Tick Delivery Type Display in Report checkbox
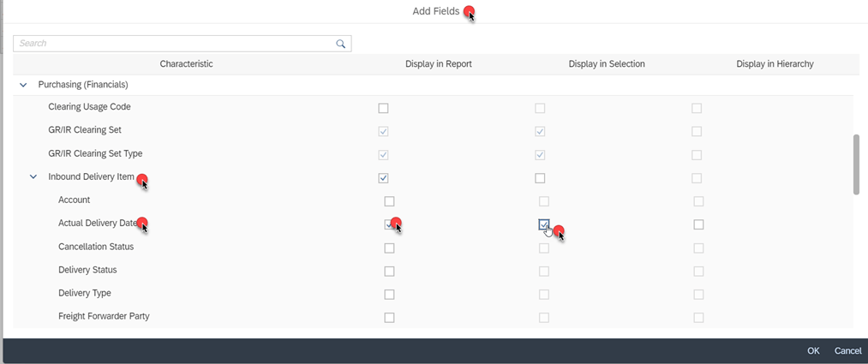The width and height of the screenshot is (868, 364). [x=389, y=295]
